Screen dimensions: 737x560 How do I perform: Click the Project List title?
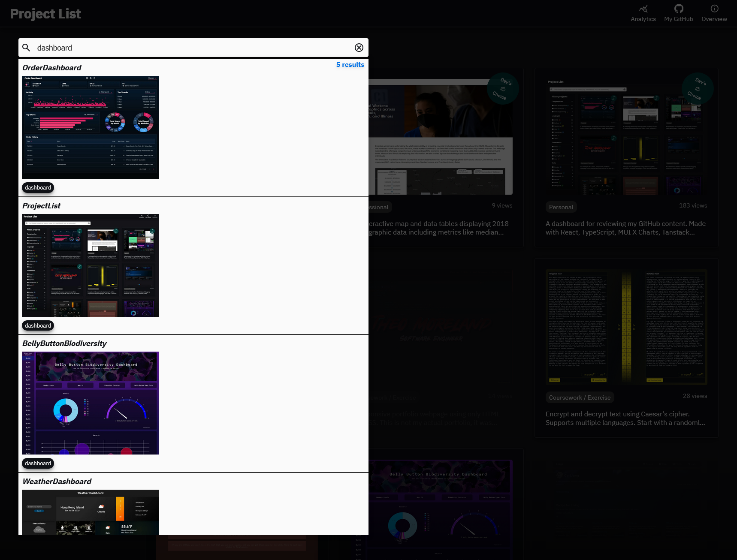(x=45, y=14)
